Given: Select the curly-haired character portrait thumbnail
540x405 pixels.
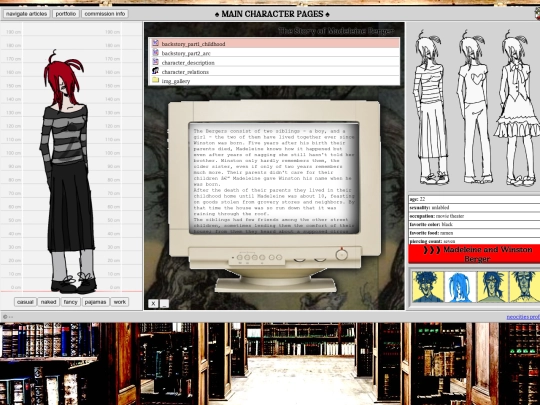Looking at the screenshot, I should click(x=428, y=287).
